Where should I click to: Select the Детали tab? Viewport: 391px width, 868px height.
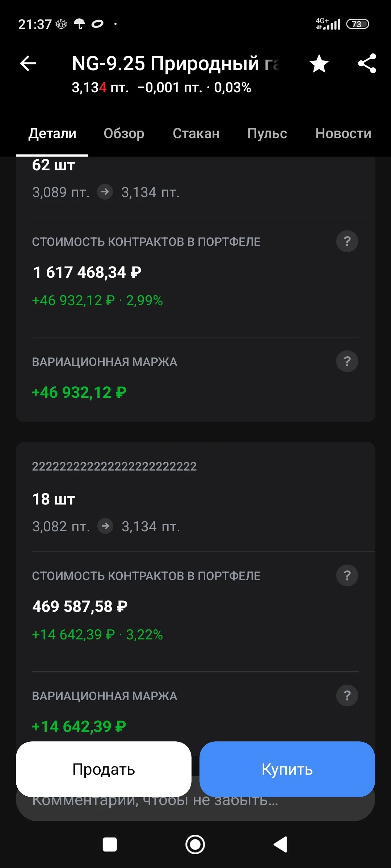pos(52,134)
